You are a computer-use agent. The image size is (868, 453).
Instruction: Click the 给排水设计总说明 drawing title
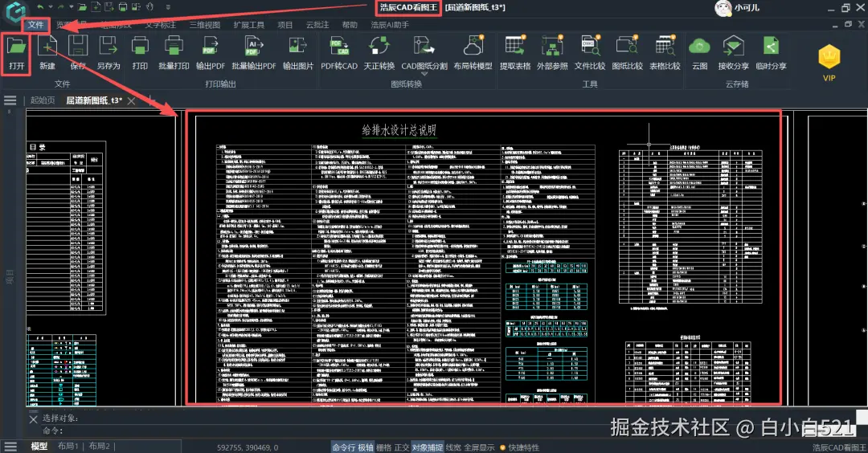(399, 131)
